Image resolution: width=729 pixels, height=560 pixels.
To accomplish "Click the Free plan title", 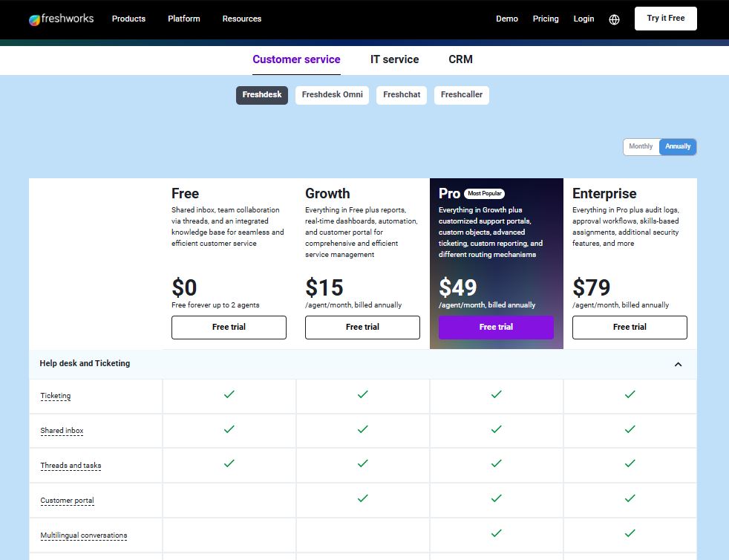I will pyautogui.click(x=185, y=194).
